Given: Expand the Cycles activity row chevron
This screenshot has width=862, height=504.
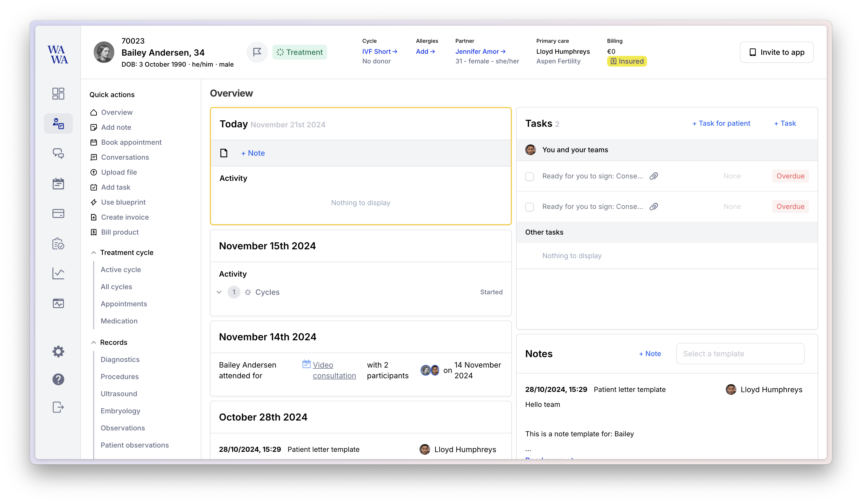Looking at the screenshot, I should [x=219, y=292].
